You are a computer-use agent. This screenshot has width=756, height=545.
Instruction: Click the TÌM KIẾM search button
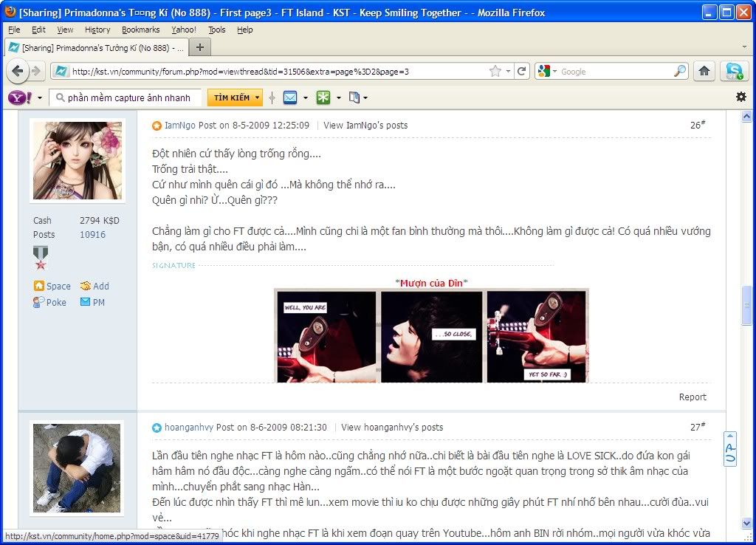[x=232, y=98]
